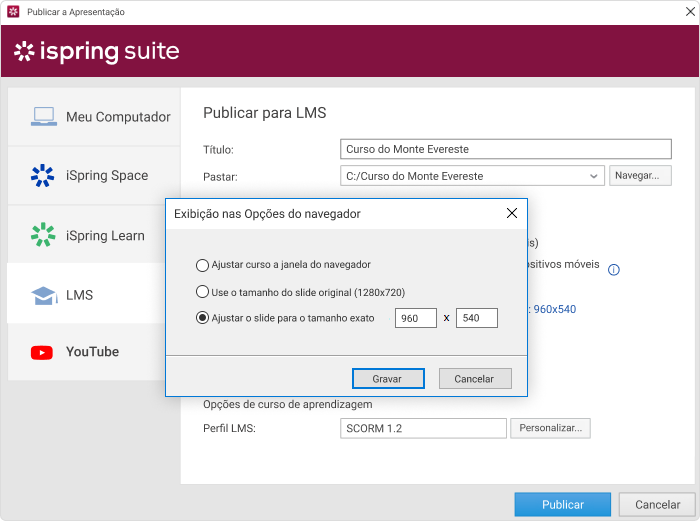Switch to the iSpring Space tab
The image size is (700, 521).
point(94,175)
